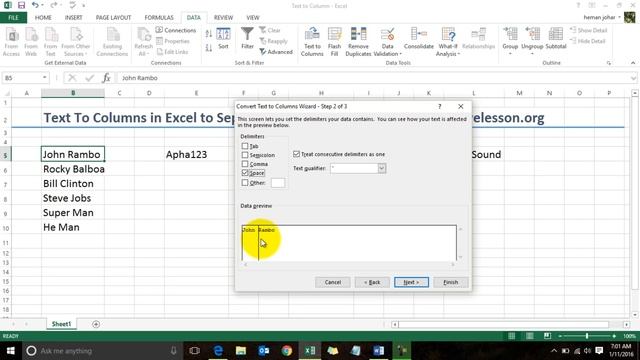Select the Sheet1 tab

pos(61,324)
